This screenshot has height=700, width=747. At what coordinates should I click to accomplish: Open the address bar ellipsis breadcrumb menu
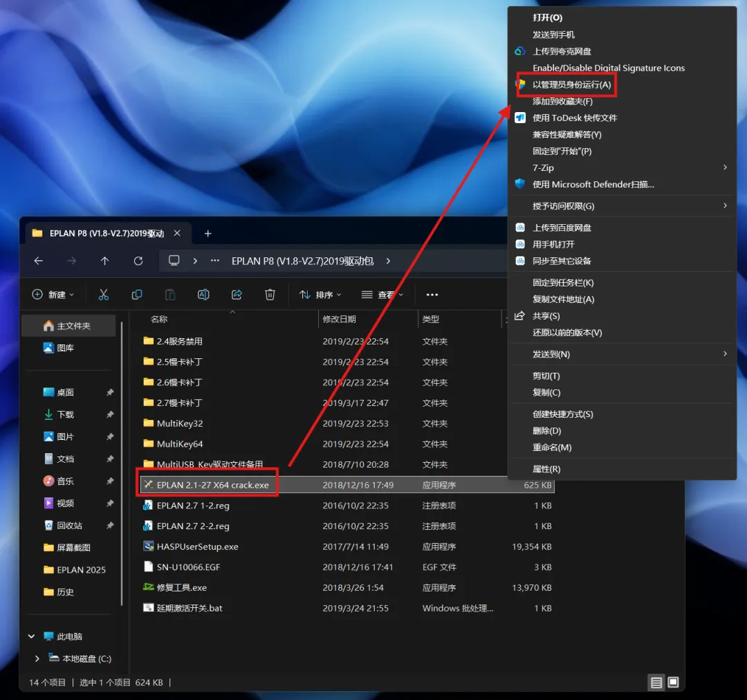tap(215, 261)
